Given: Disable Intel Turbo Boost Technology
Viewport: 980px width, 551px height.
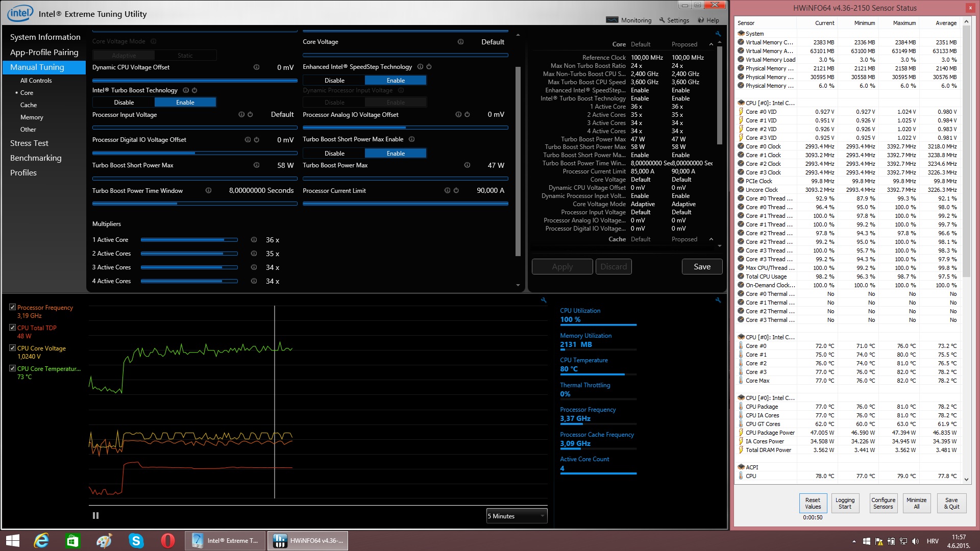Looking at the screenshot, I should pyautogui.click(x=124, y=103).
